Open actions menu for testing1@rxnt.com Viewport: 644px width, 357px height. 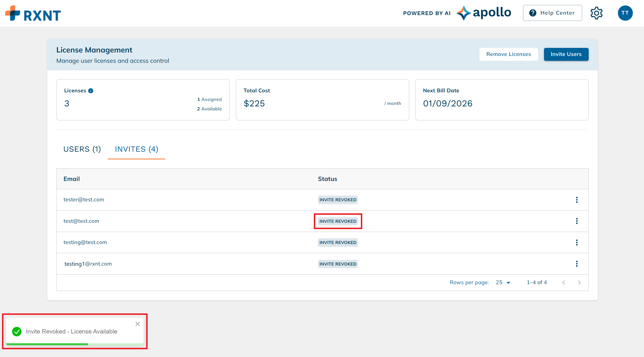tap(577, 264)
